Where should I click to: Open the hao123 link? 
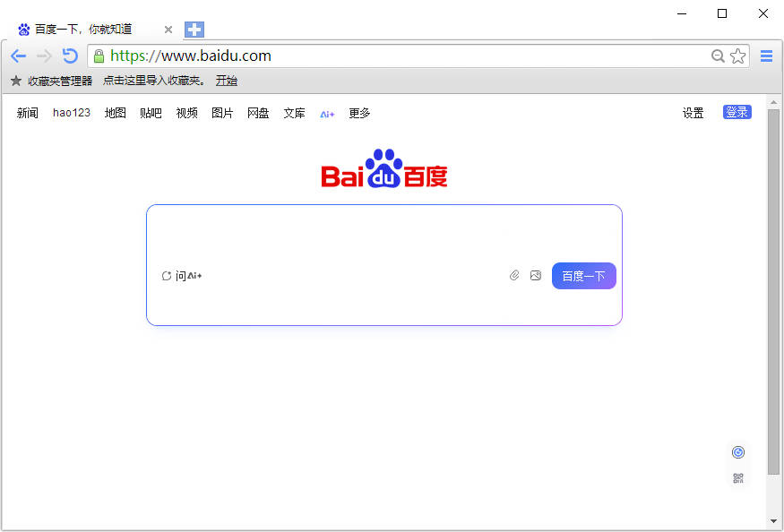click(72, 113)
